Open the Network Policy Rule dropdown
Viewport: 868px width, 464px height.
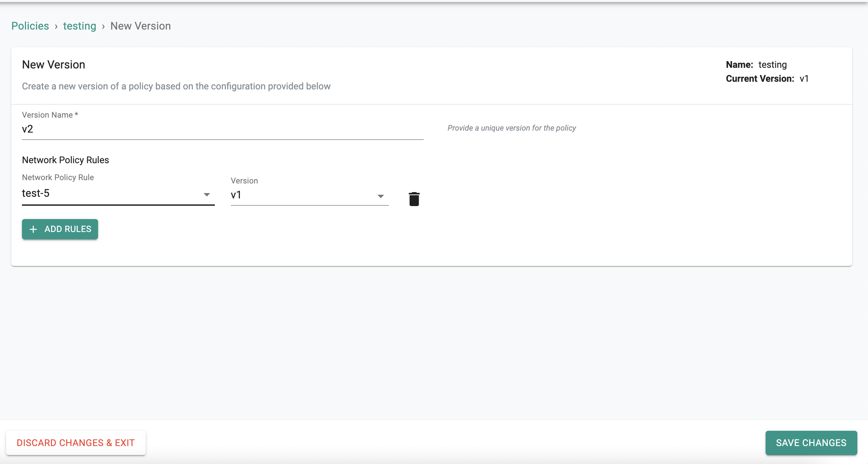tap(118, 194)
